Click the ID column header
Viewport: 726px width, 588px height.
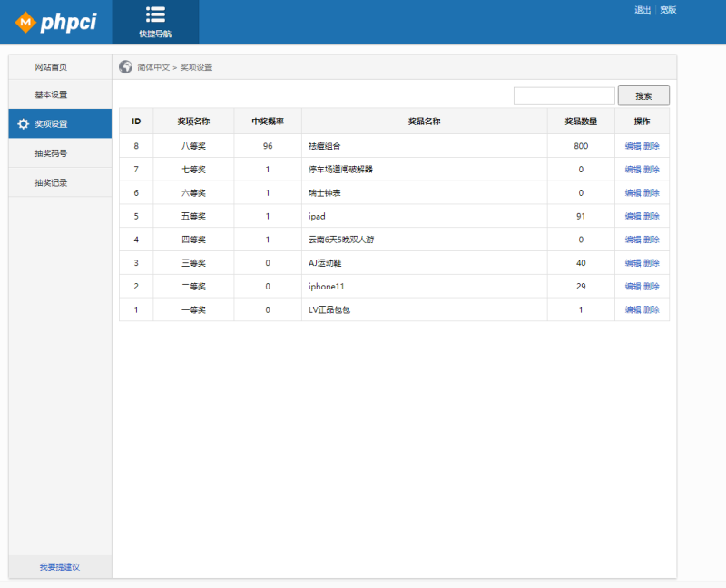136,122
